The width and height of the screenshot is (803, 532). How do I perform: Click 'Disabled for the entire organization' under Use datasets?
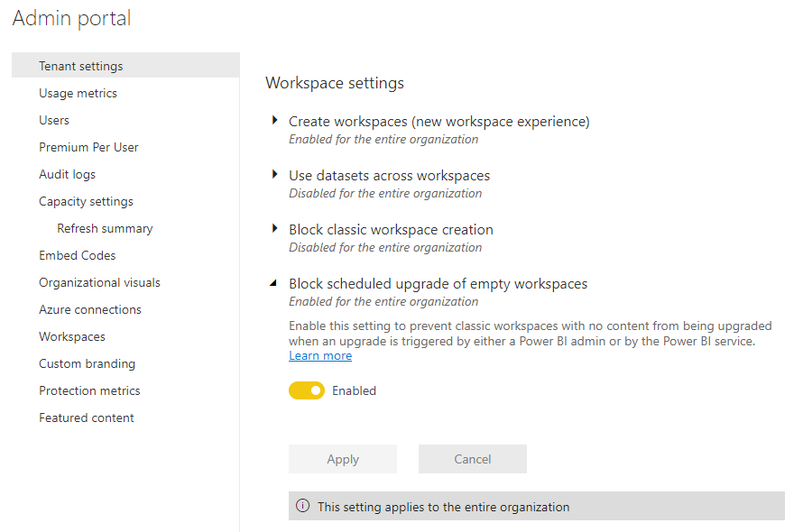[385, 194]
